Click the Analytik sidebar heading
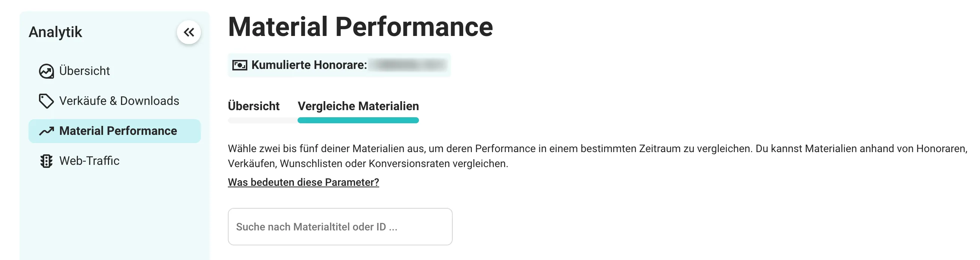This screenshot has width=980, height=260. point(55,32)
